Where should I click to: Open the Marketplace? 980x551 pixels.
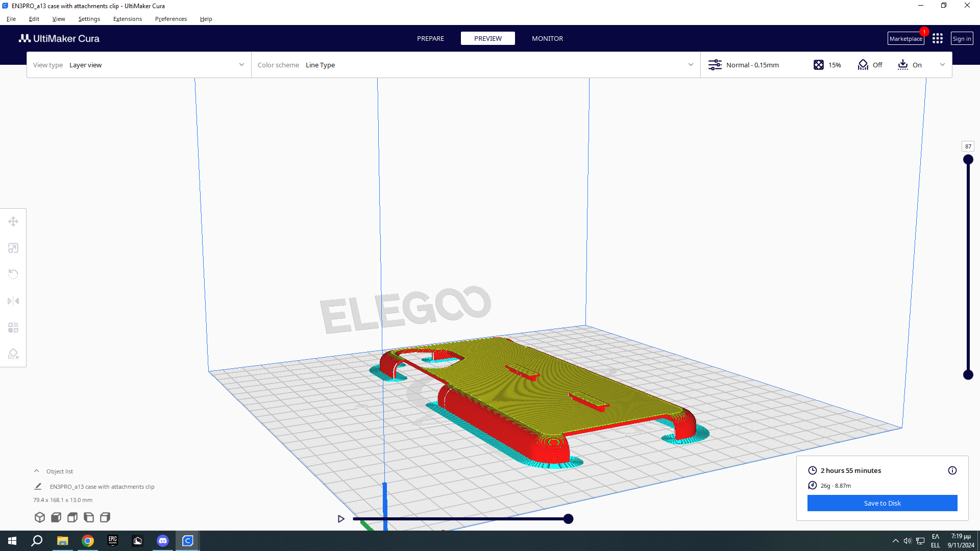click(x=906, y=39)
